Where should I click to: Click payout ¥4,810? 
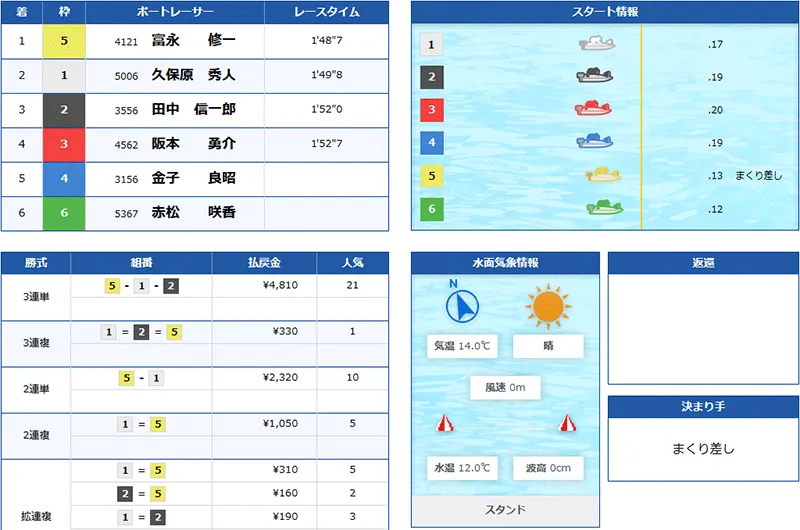(280, 285)
